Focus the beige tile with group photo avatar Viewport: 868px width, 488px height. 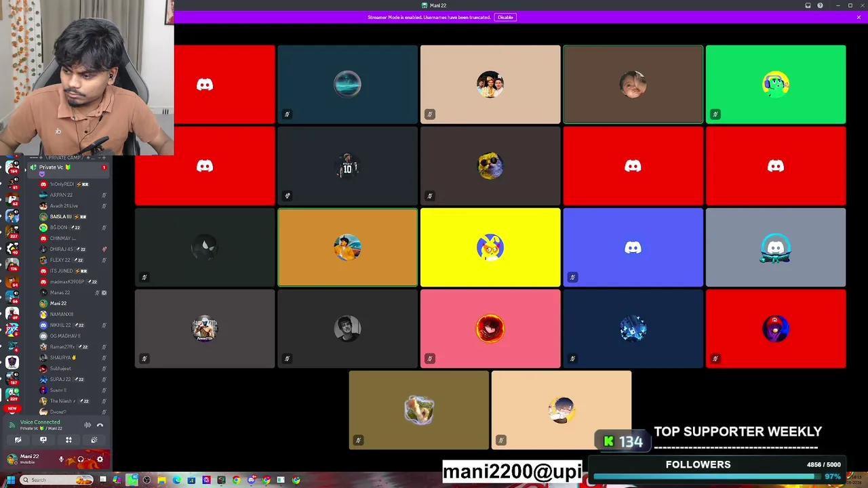pyautogui.click(x=490, y=85)
